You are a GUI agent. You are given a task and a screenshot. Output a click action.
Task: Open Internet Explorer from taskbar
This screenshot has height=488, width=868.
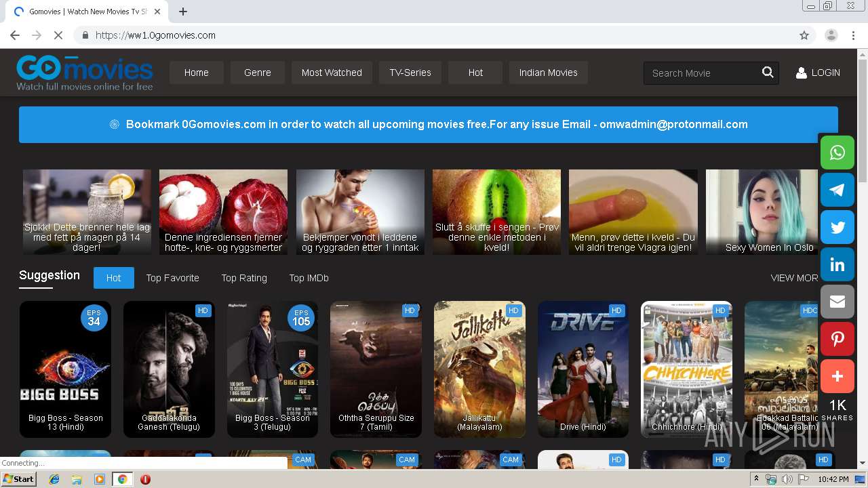(54, 479)
